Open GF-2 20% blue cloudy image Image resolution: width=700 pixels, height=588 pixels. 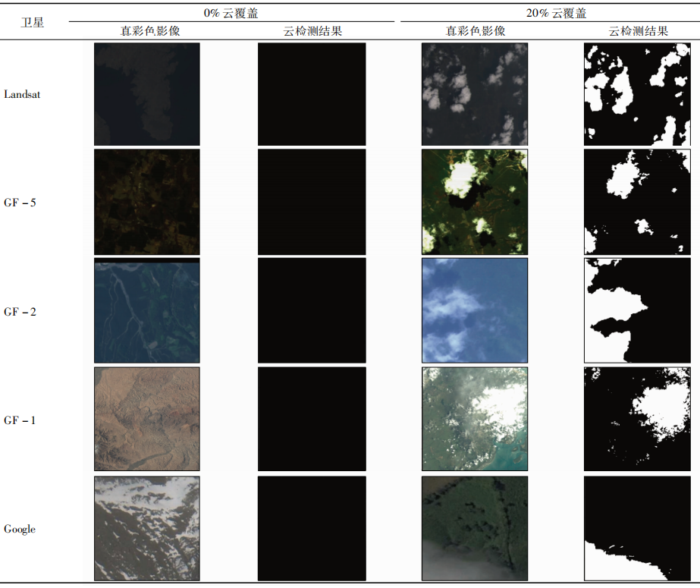pyautogui.click(x=475, y=310)
